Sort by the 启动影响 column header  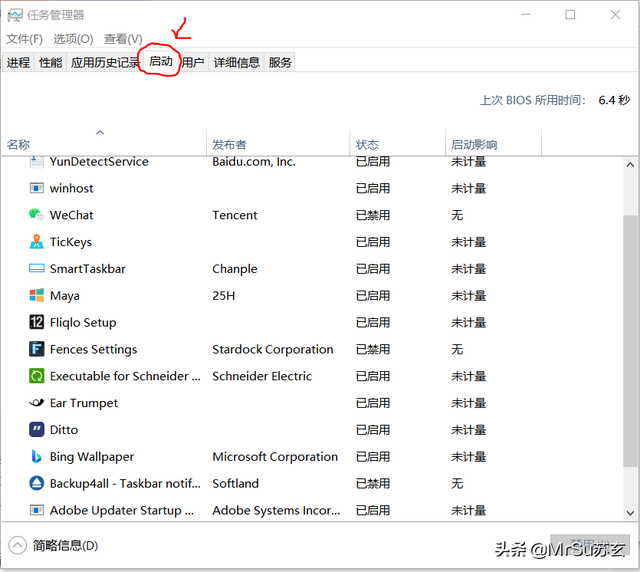tap(493, 142)
